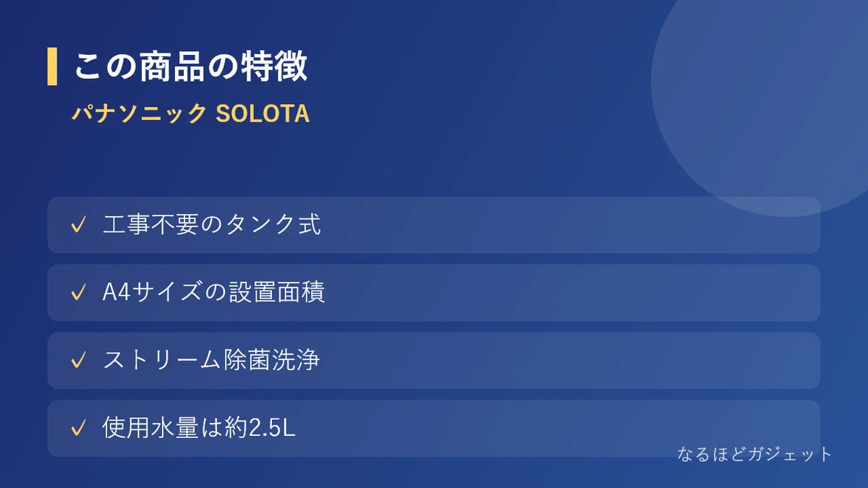Screen dimensions: 868x488
Task: Click the なるほどガジェット watermark
Action: [755, 454]
